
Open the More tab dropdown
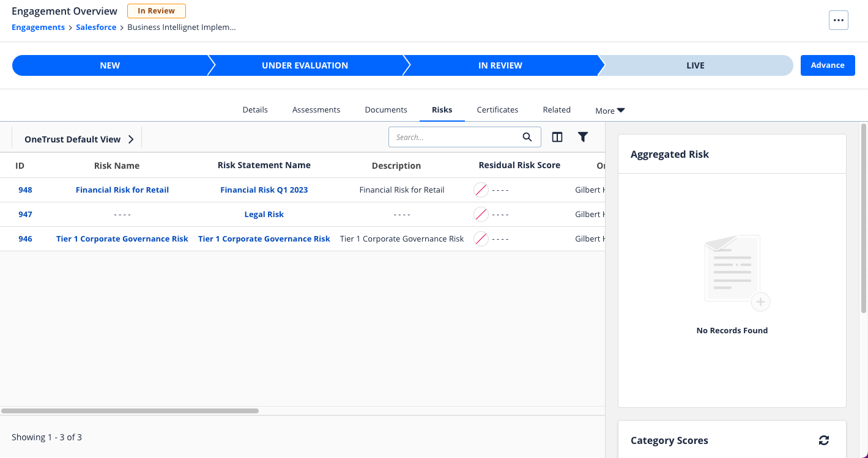[609, 110]
